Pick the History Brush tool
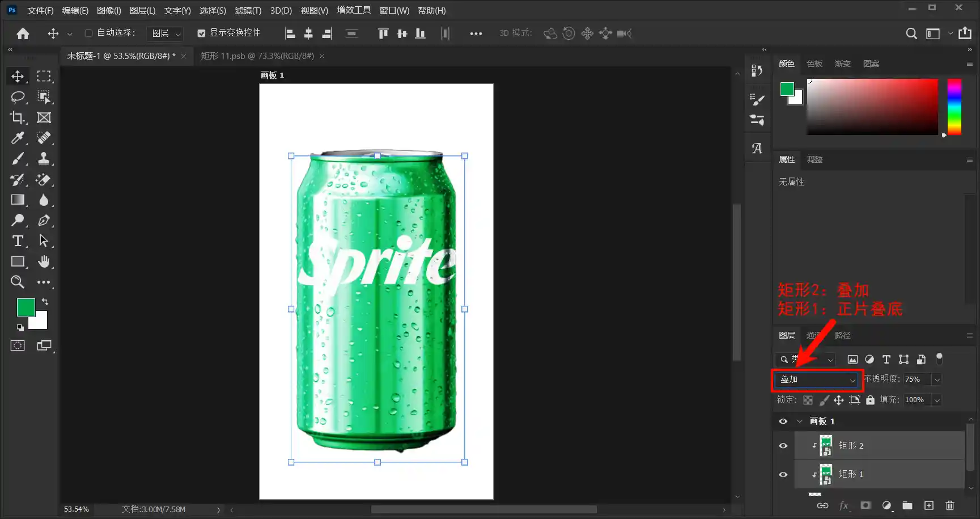Image resolution: width=980 pixels, height=519 pixels. coord(18,179)
